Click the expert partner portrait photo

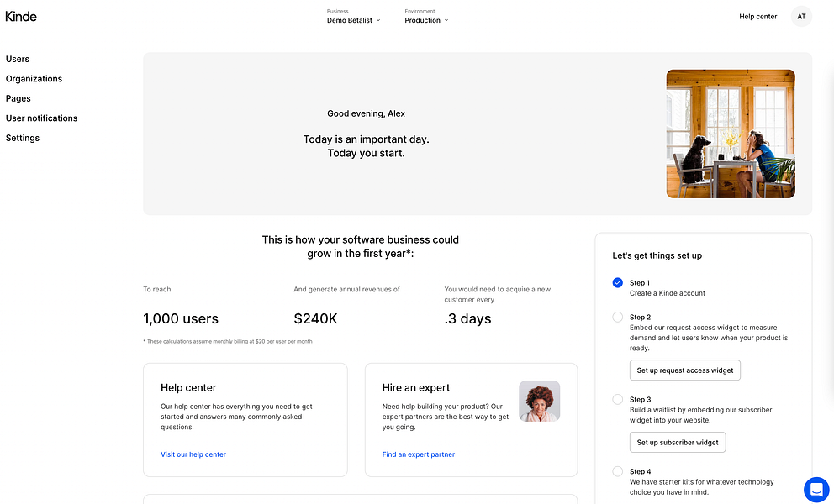click(540, 402)
